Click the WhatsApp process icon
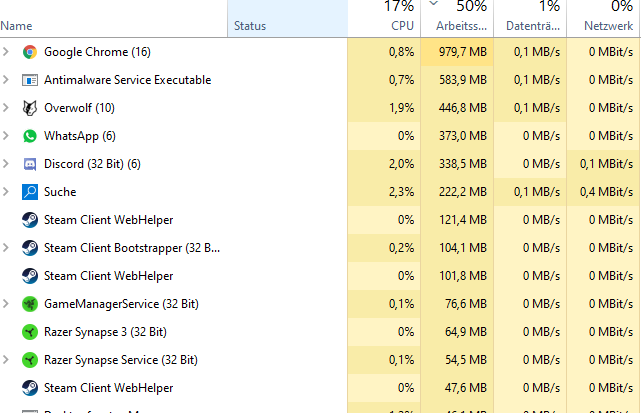The height and width of the screenshot is (413, 641). point(30,136)
